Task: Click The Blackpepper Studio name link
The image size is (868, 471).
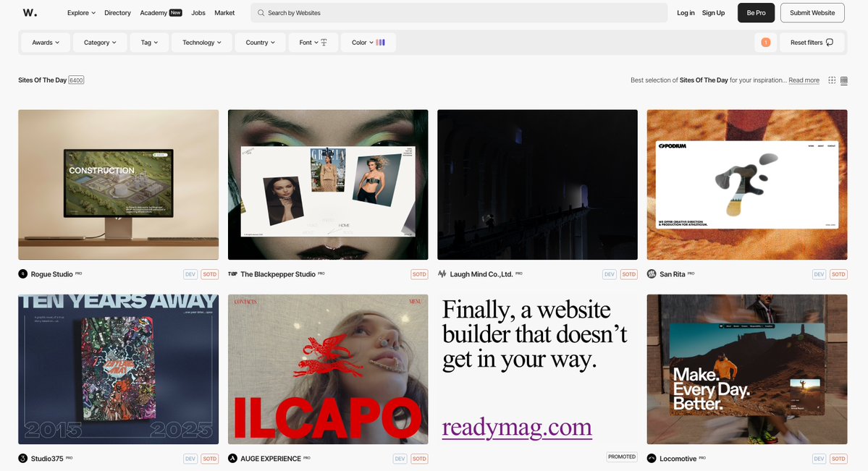Action: tap(278, 274)
